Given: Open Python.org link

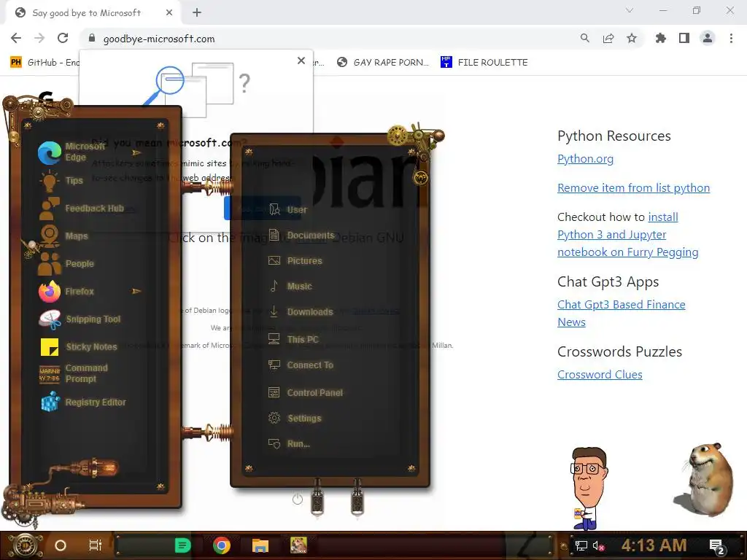Looking at the screenshot, I should pyautogui.click(x=586, y=158).
